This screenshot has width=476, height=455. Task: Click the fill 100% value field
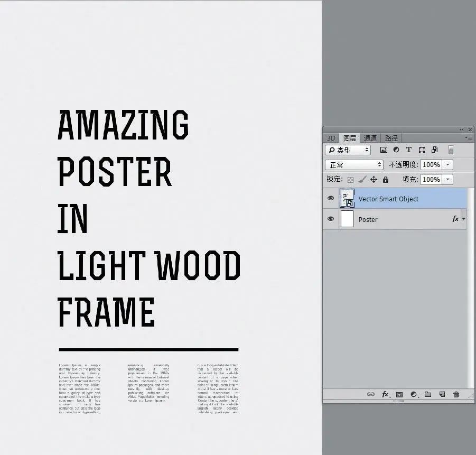432,179
